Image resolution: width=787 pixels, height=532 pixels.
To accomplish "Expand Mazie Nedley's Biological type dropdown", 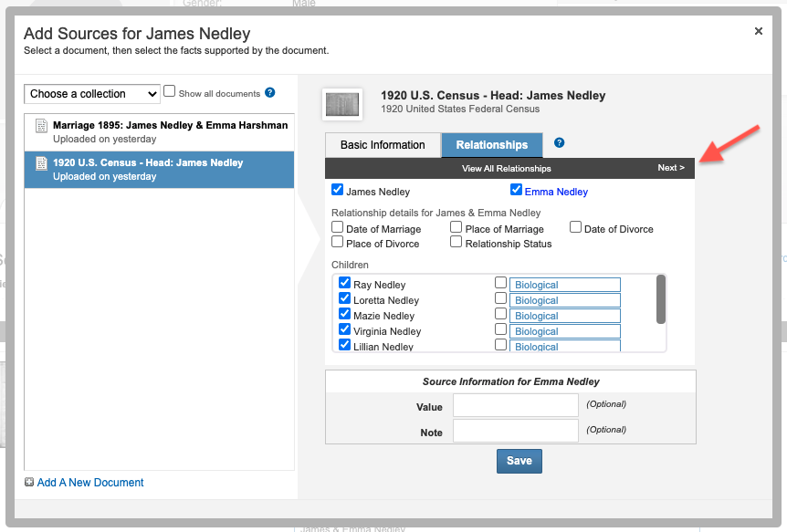I will click(x=564, y=316).
